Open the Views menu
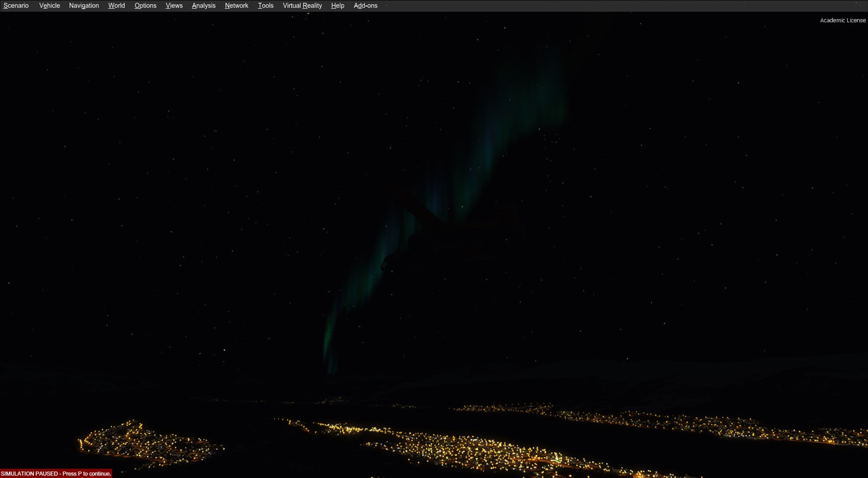Image resolution: width=868 pixels, height=478 pixels. [174, 5]
